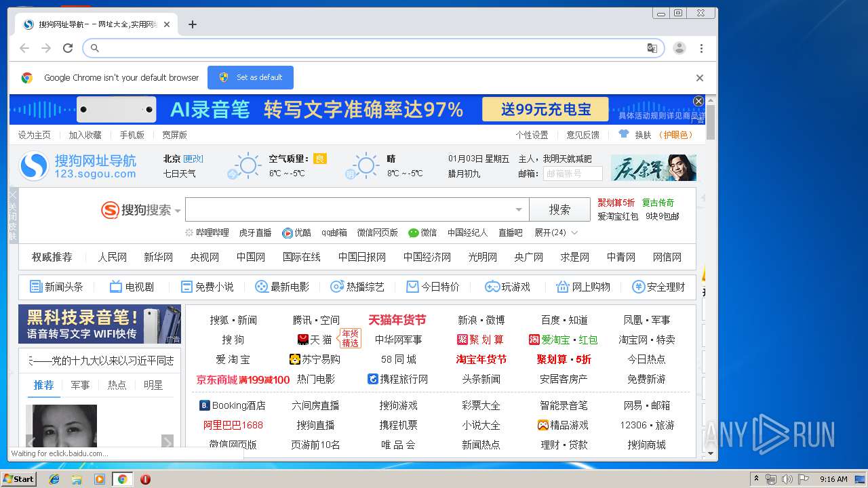Image resolution: width=868 pixels, height=488 pixels.
Task: Click the 送99元充电宝 banner button
Action: point(545,109)
